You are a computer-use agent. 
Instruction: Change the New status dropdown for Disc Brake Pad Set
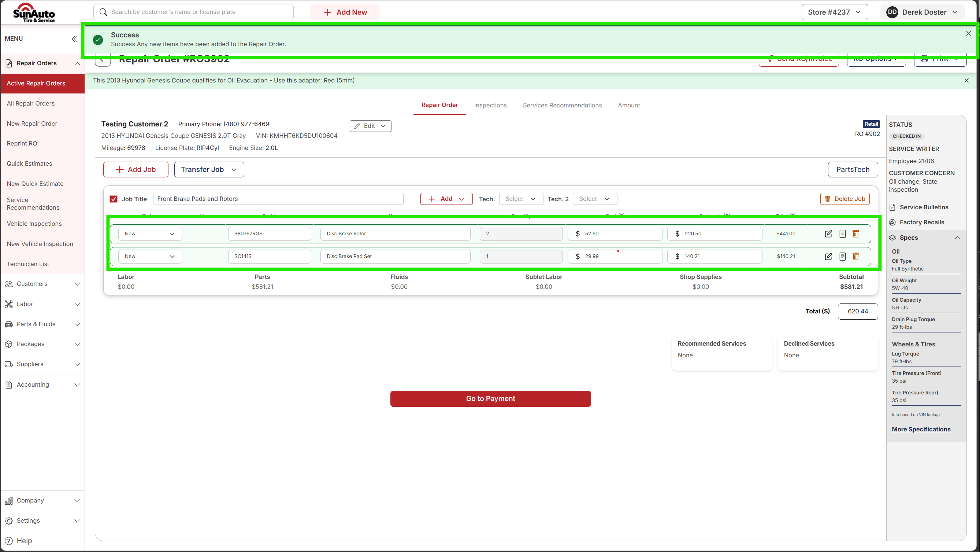click(x=150, y=257)
